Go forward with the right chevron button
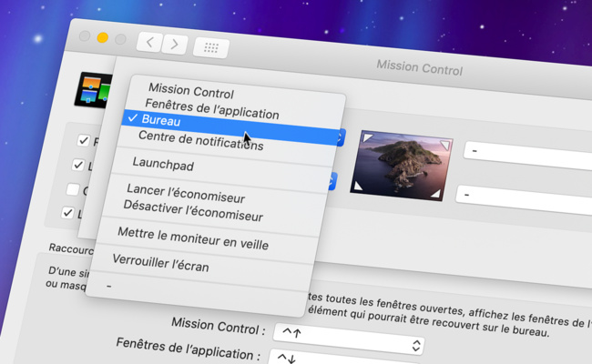592x364 pixels. [x=175, y=44]
